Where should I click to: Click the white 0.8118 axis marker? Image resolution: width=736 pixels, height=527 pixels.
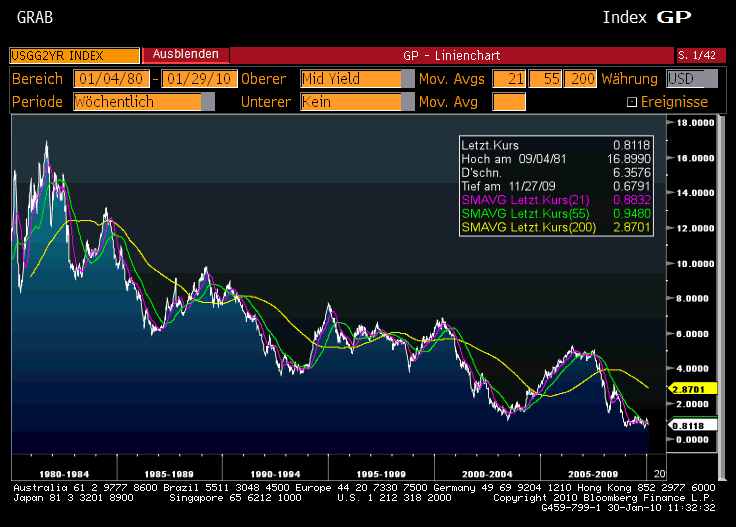click(692, 426)
